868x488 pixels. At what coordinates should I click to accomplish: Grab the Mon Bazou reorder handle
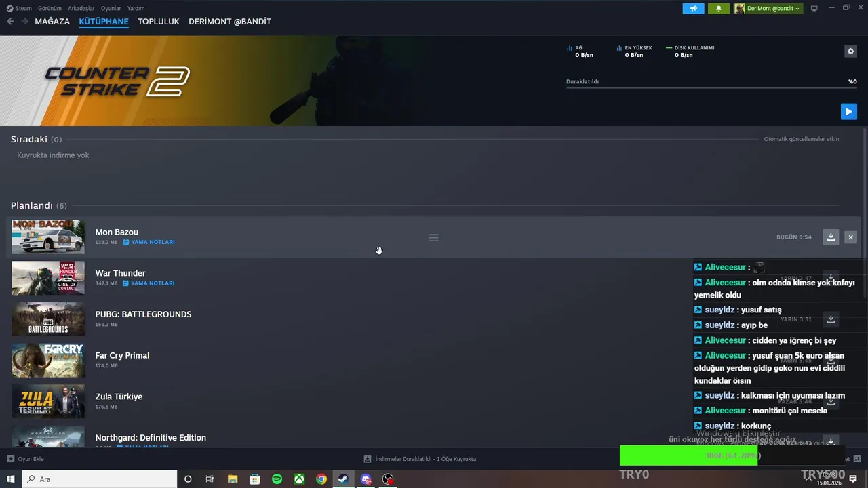coord(433,237)
